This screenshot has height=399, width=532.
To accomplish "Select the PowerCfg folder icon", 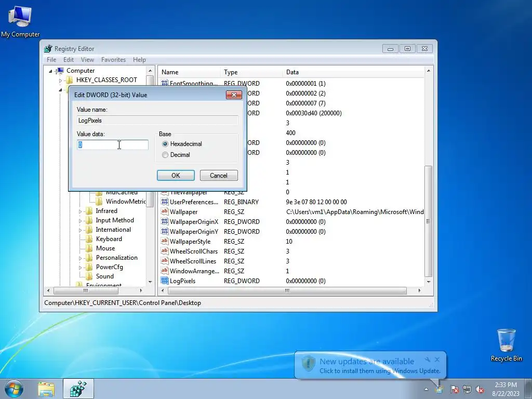I will point(89,267).
